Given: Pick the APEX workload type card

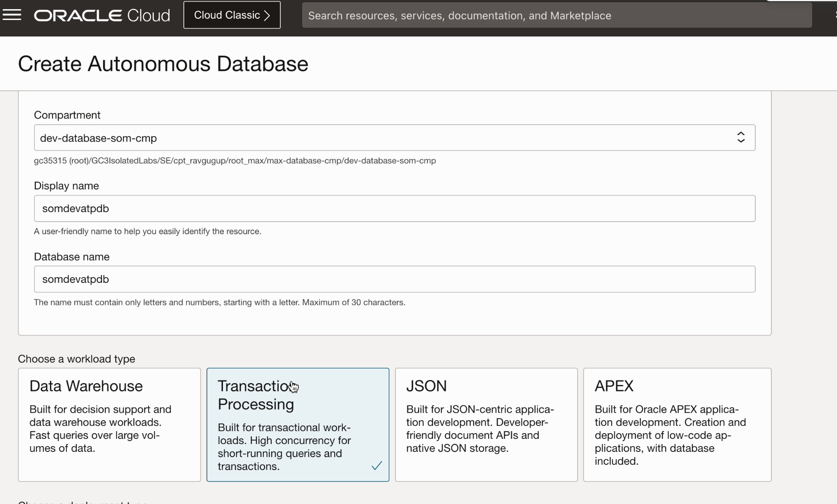Looking at the screenshot, I should 677,424.
